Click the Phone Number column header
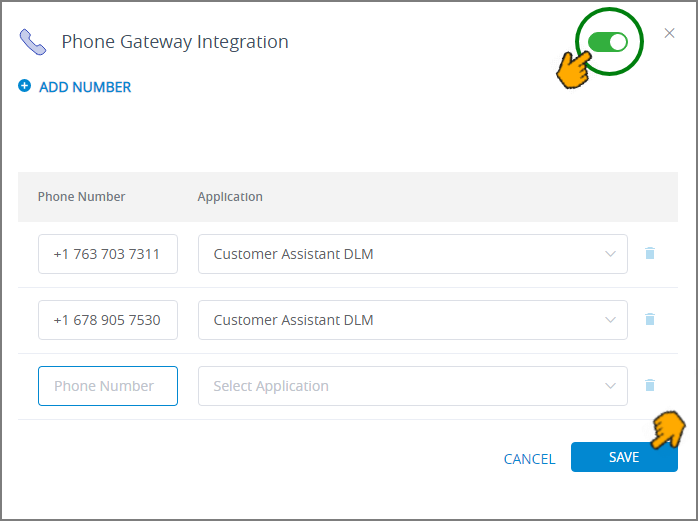Screen dimensions: 698x521 click(x=81, y=196)
